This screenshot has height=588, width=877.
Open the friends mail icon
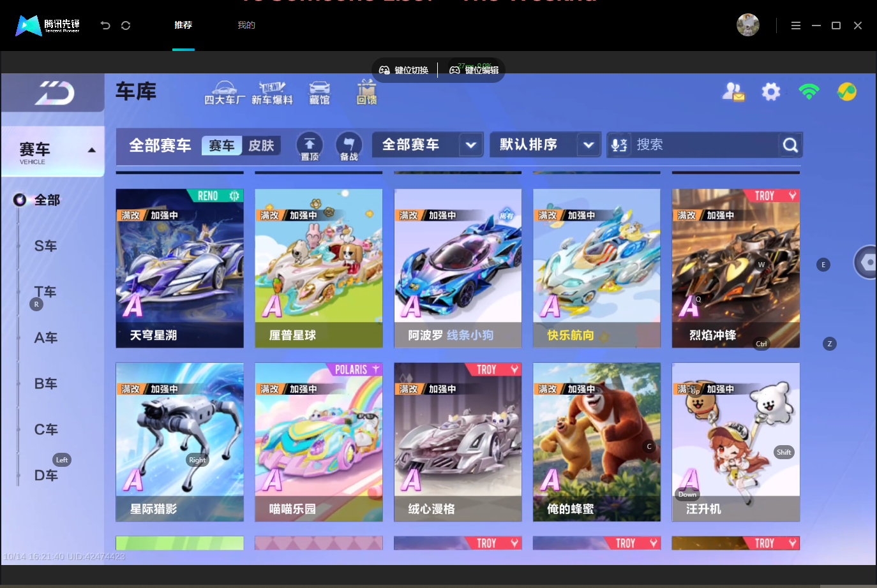click(733, 92)
